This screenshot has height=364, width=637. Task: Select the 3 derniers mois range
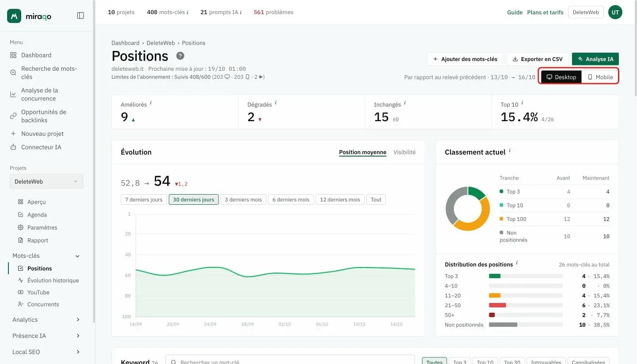pyautogui.click(x=243, y=199)
